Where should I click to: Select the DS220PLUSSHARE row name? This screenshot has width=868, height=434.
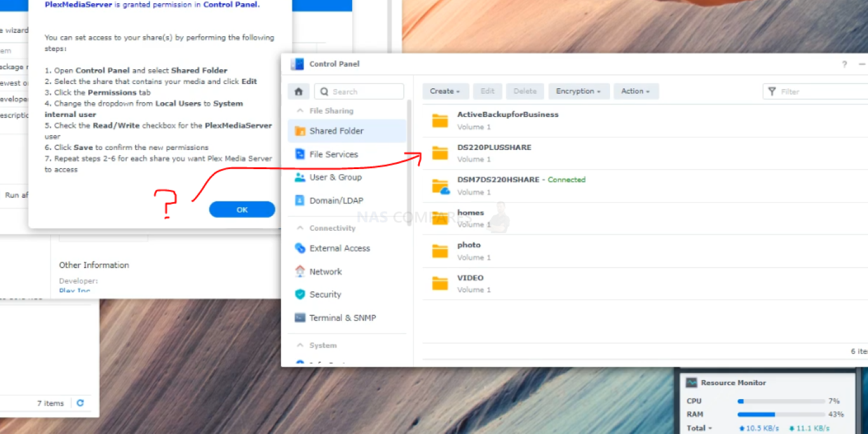tap(494, 147)
